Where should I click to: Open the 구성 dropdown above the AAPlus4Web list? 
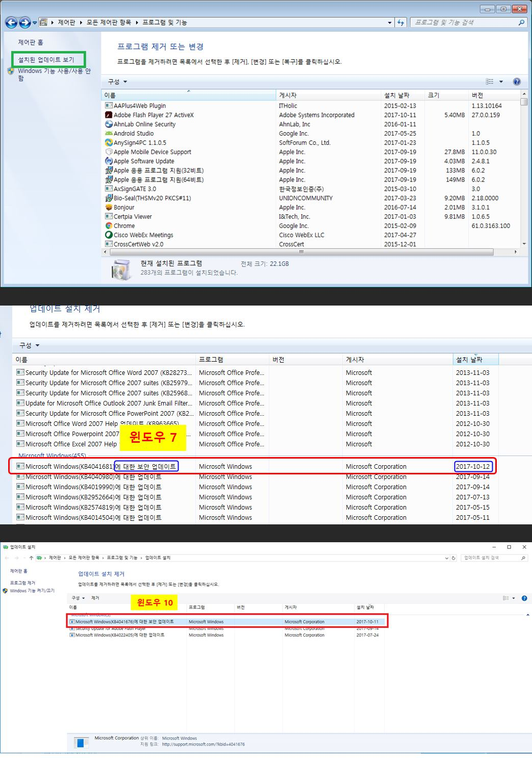[x=117, y=82]
